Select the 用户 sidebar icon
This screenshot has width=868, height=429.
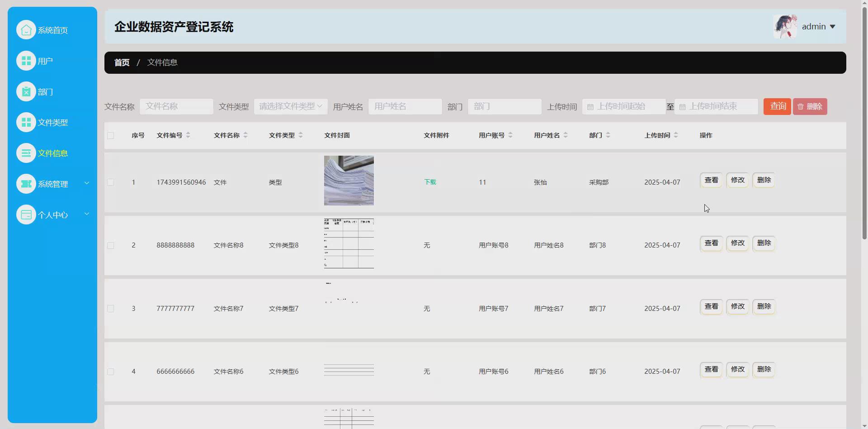pos(26,60)
